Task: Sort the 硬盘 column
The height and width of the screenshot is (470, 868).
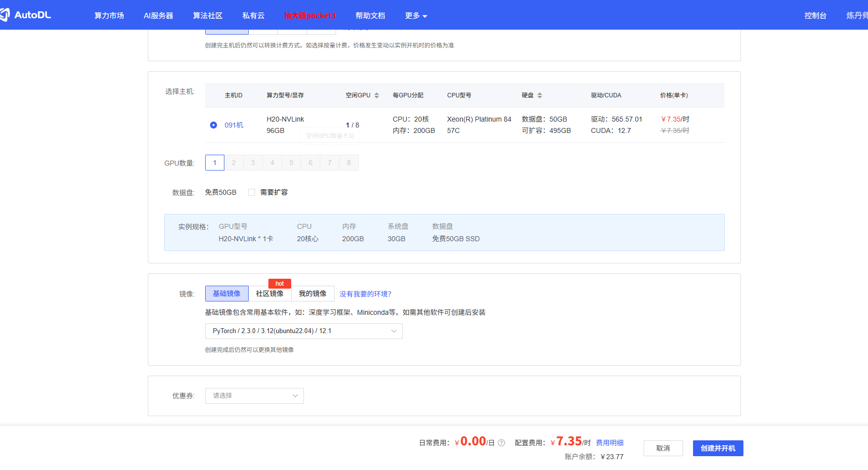Action: (541, 95)
